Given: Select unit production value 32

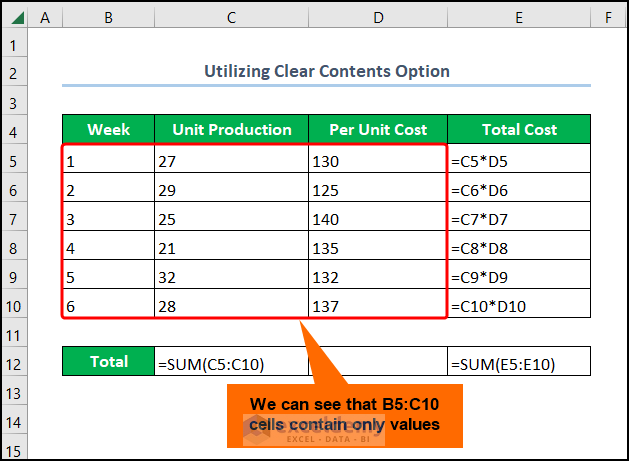Looking at the screenshot, I should pos(231,276).
